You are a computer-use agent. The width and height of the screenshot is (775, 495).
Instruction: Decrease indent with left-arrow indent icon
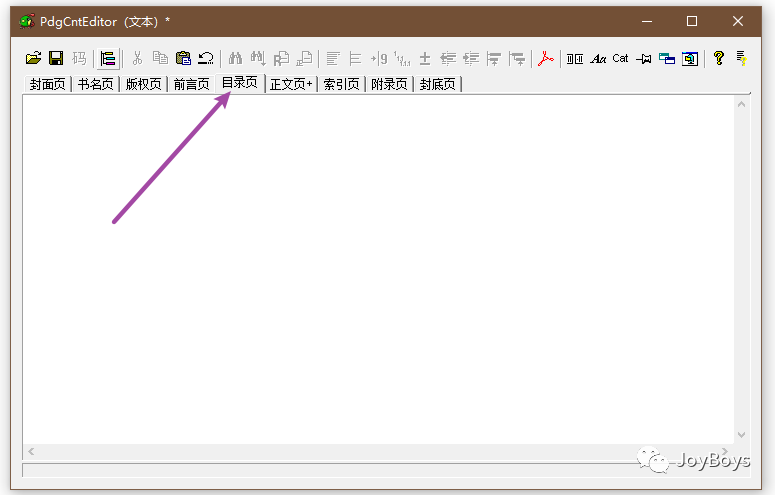(448, 58)
